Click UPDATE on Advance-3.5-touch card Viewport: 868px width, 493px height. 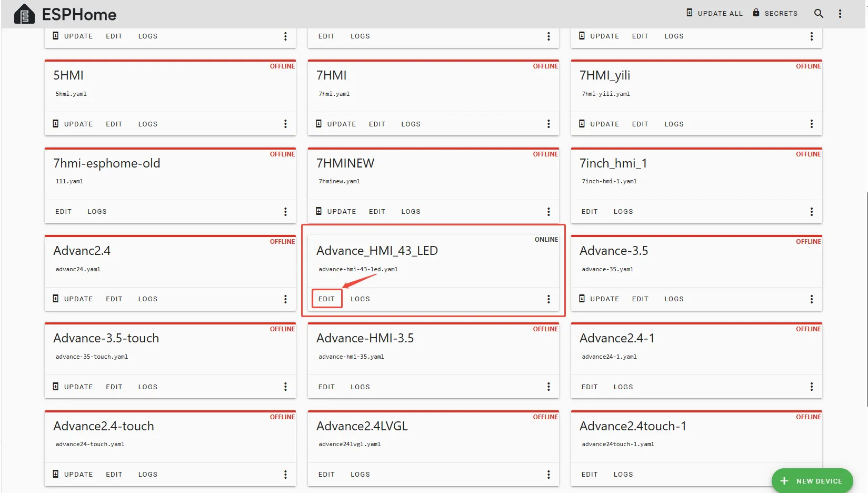click(x=73, y=387)
